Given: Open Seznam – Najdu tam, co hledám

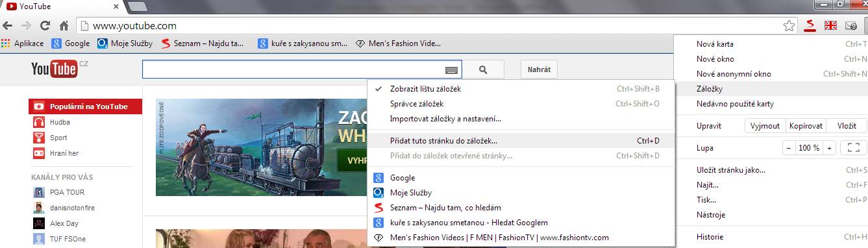Looking at the screenshot, I should pos(521,208).
